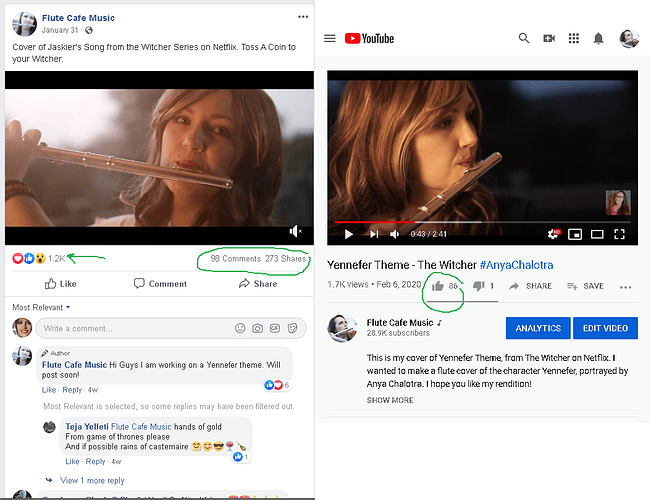Screen dimensions: 651x500
Task: Click the #AnyaChalotra hashtag link
Action: pos(516,265)
